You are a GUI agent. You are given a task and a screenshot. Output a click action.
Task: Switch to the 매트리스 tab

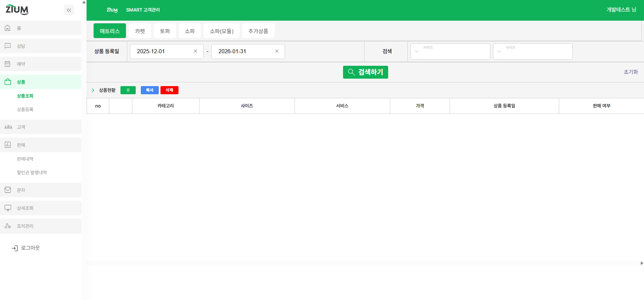pos(110,31)
